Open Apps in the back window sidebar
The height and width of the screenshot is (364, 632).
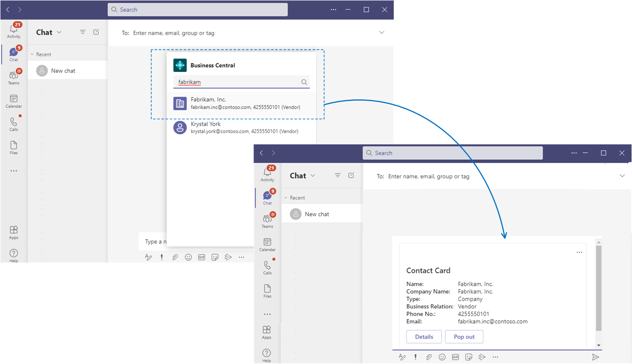14,232
